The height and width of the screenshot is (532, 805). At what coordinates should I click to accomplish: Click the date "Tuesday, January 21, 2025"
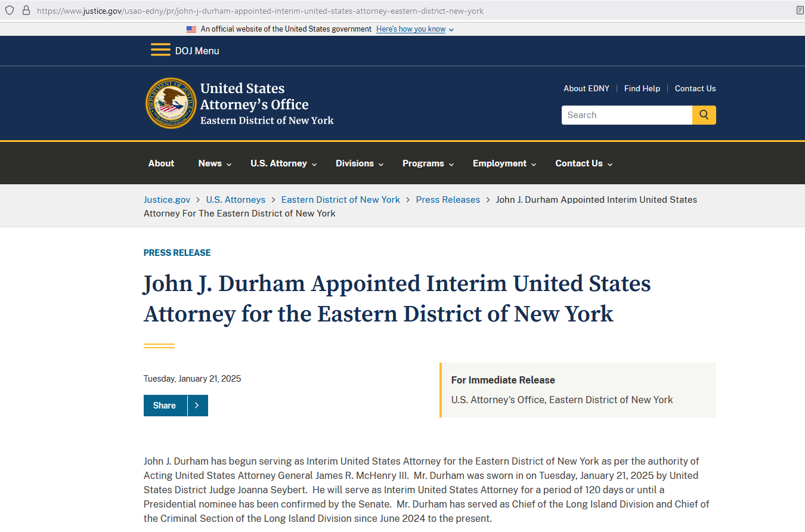[x=193, y=379]
